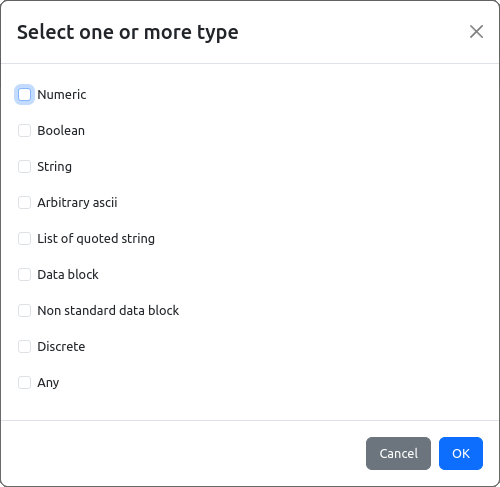Image resolution: width=500 pixels, height=487 pixels.
Task: Click the Data block label text
Action: (68, 275)
